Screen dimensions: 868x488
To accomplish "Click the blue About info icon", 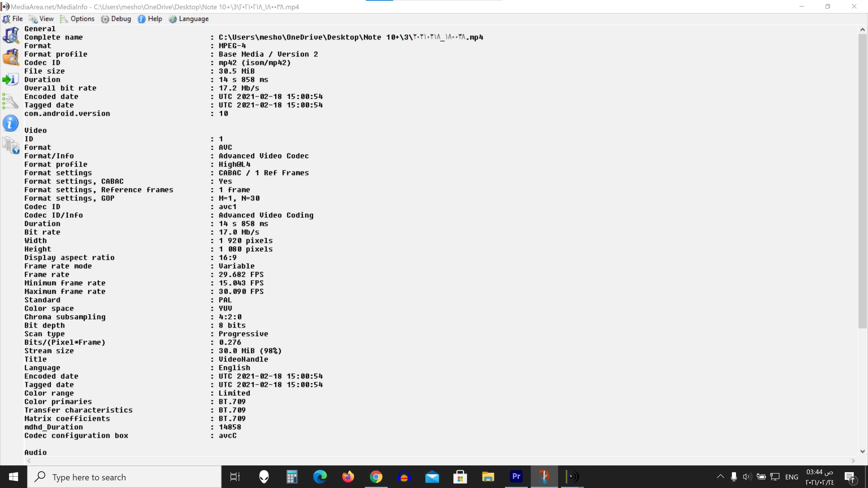I will (x=10, y=123).
